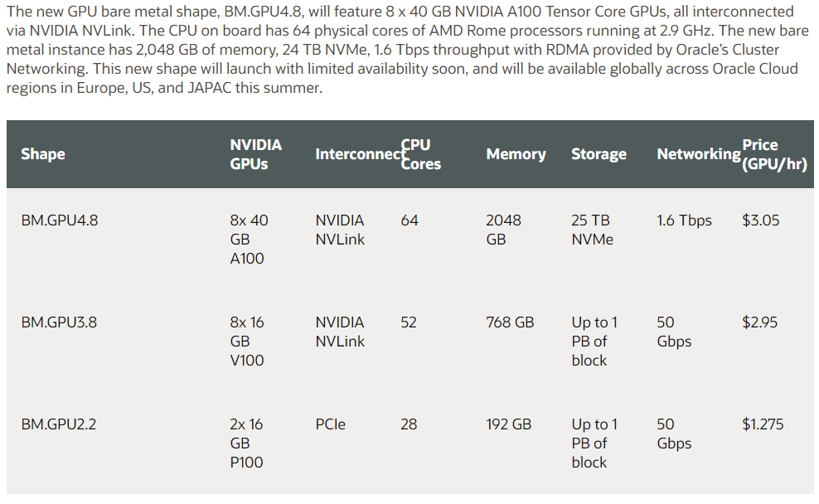Select the 1.6 Tbps networking cell
Image resolution: width=819 pixels, height=504 pixels.
click(x=684, y=220)
